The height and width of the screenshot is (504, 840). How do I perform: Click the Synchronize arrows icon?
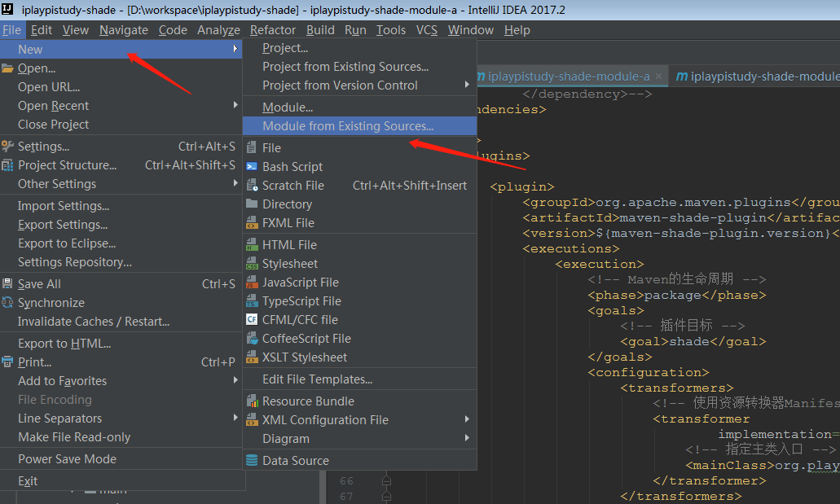point(7,303)
